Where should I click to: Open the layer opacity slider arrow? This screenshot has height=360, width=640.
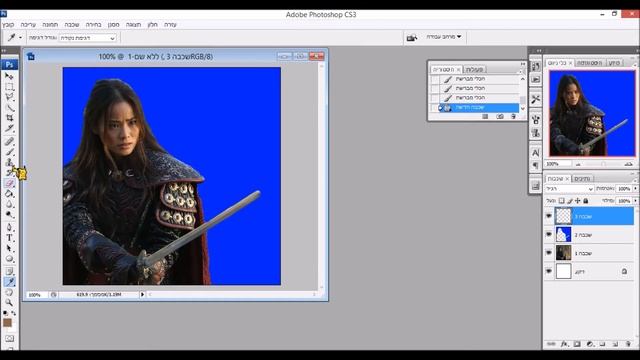point(635,189)
